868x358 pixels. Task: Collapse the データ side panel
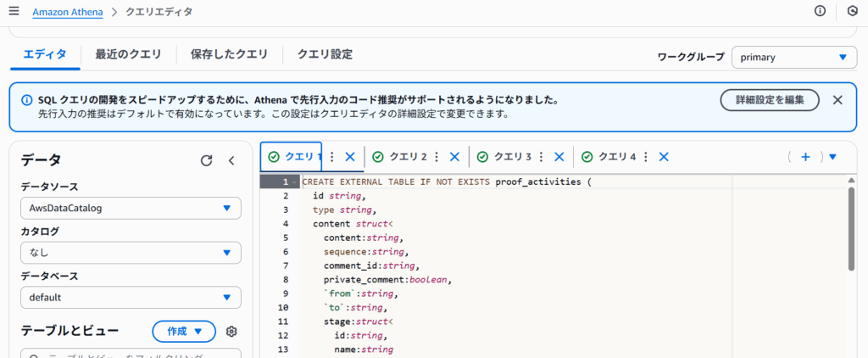click(x=231, y=160)
